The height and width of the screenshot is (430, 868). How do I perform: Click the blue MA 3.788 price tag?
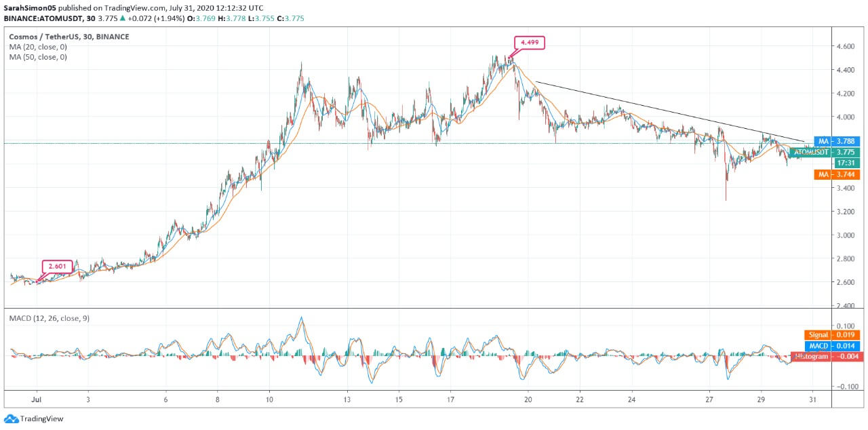837,141
